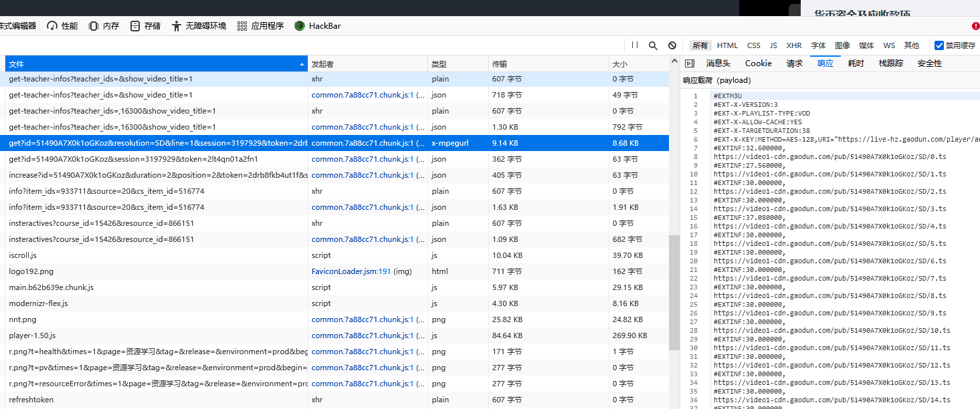Open the 性能 performance panel
This screenshot has height=409, width=980.
click(62, 26)
